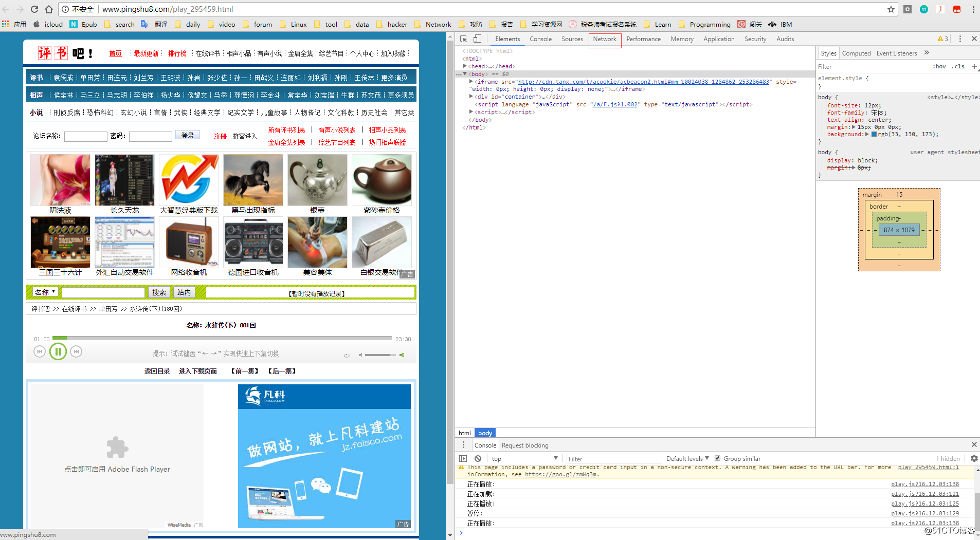Open the 翻译 translate bookmark
The height and width of the screenshot is (540, 980).
154,24
